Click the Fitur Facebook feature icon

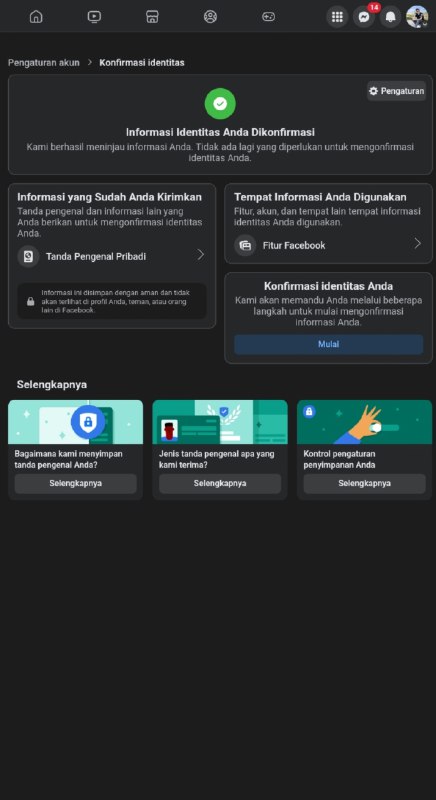coord(245,245)
